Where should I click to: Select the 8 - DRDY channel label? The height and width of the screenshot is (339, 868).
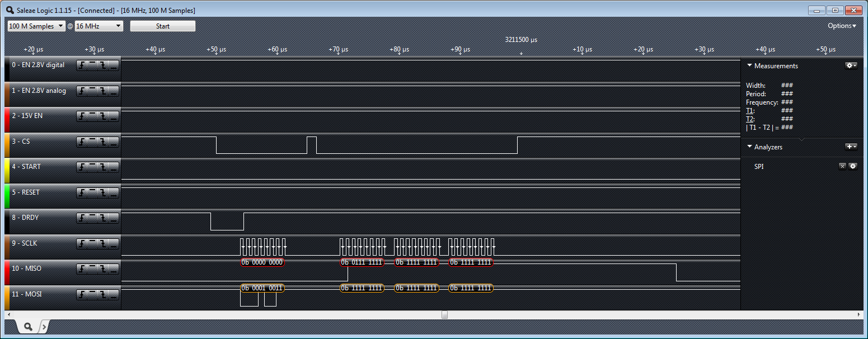(x=25, y=218)
